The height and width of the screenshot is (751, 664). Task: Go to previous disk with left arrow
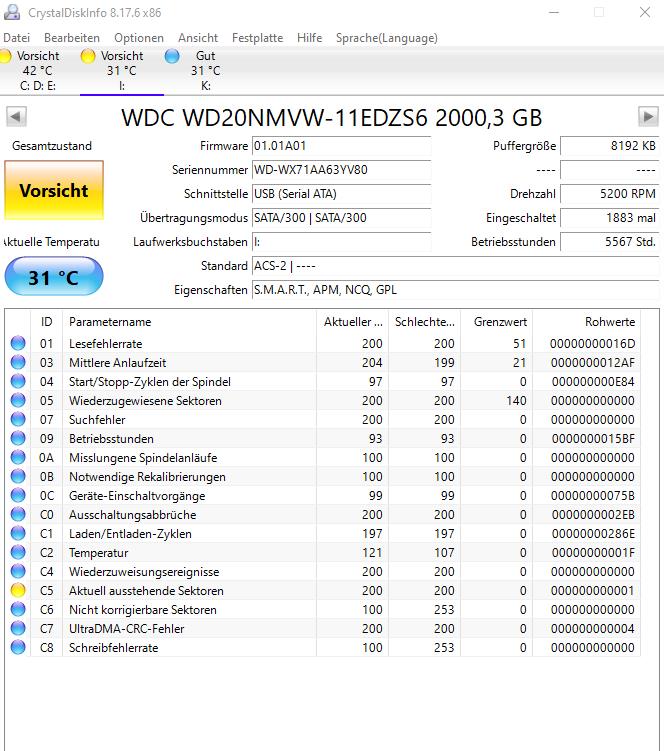[x=16, y=116]
